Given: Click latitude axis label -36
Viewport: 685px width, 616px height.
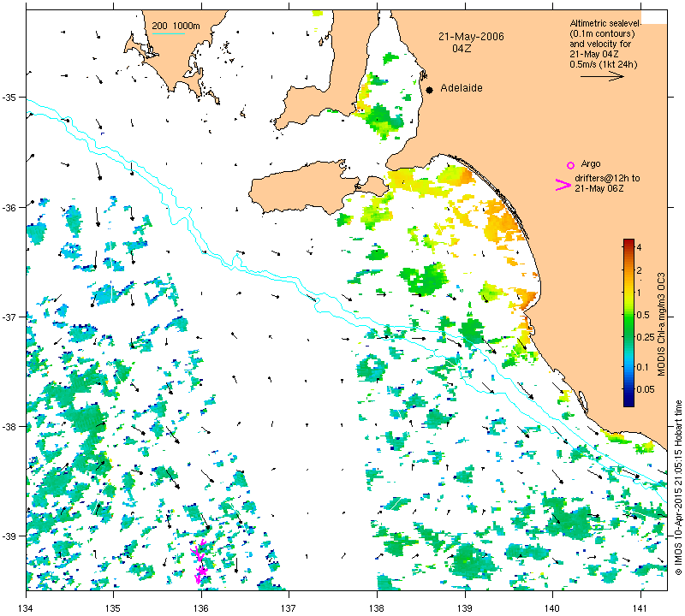Looking at the screenshot, I should pyautogui.click(x=9, y=207).
